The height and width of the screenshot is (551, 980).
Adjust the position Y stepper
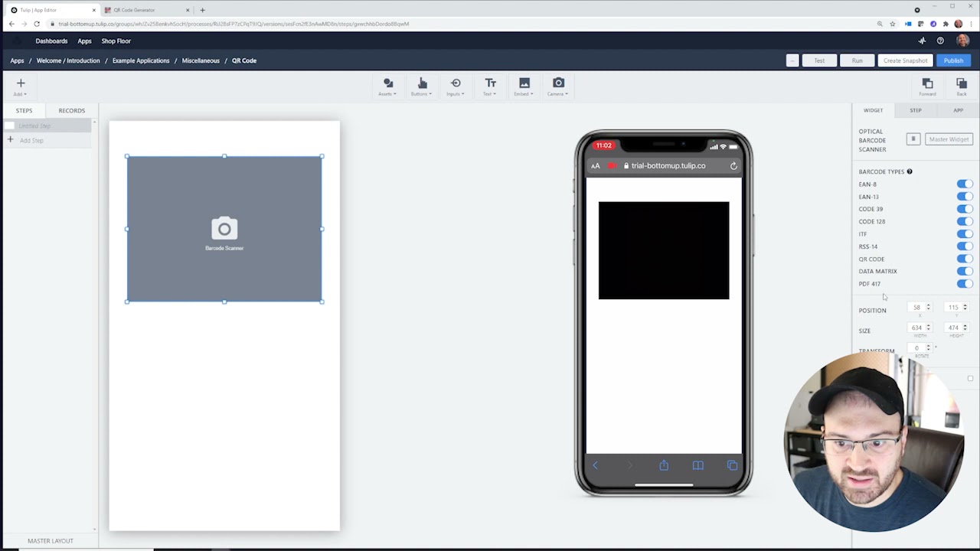965,307
